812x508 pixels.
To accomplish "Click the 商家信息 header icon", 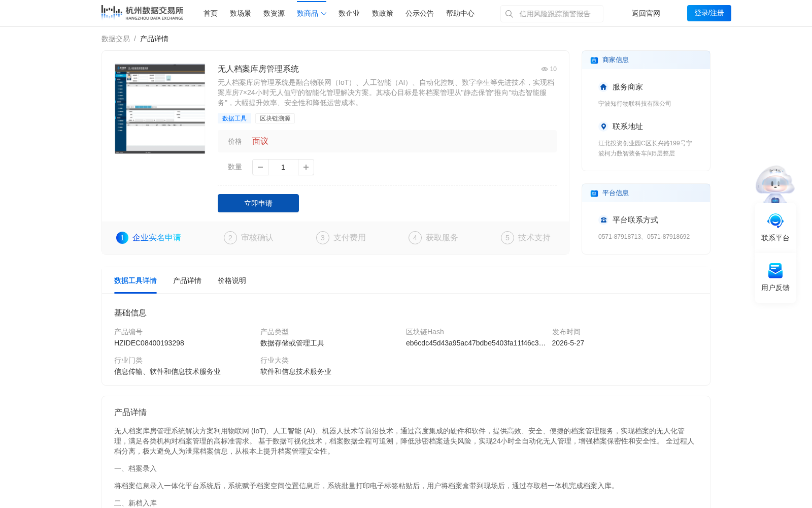I will coord(594,60).
